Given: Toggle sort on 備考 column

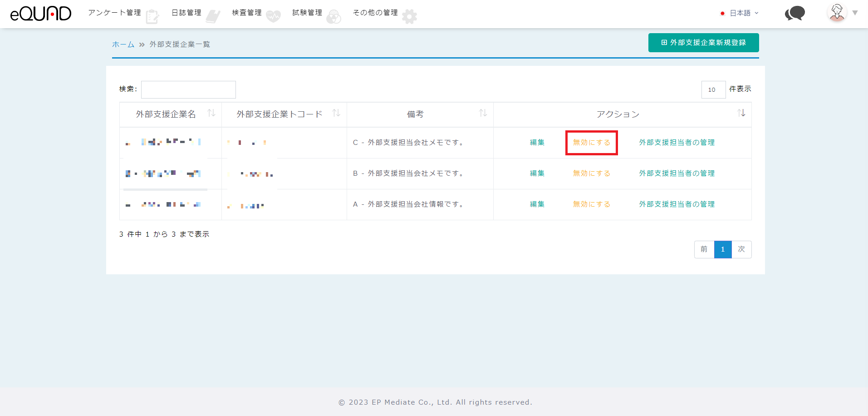Looking at the screenshot, I should coord(483,113).
